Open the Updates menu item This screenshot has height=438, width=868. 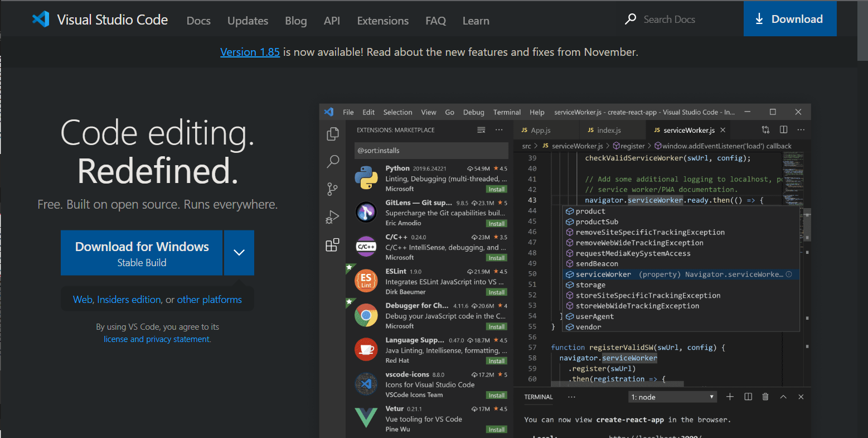(248, 21)
